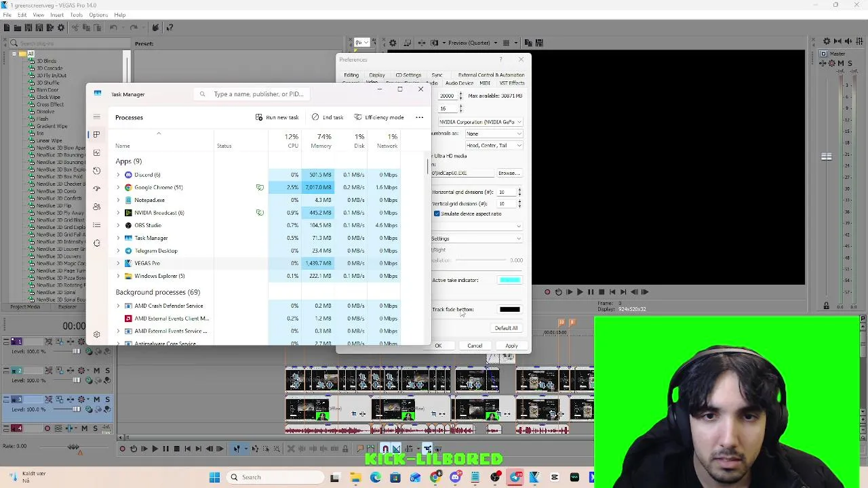The image size is (868, 488).
Task: Click timeline transport Play button
Action: [155, 449]
